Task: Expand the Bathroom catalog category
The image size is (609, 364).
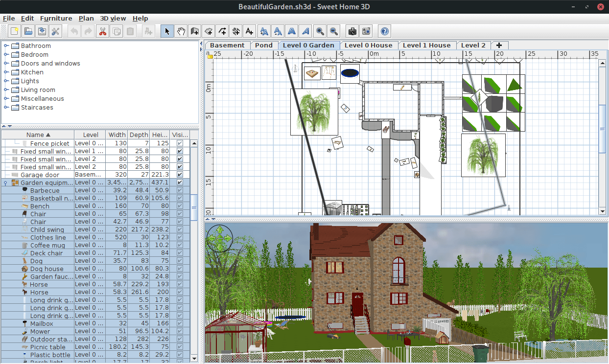Action: [x=6, y=45]
